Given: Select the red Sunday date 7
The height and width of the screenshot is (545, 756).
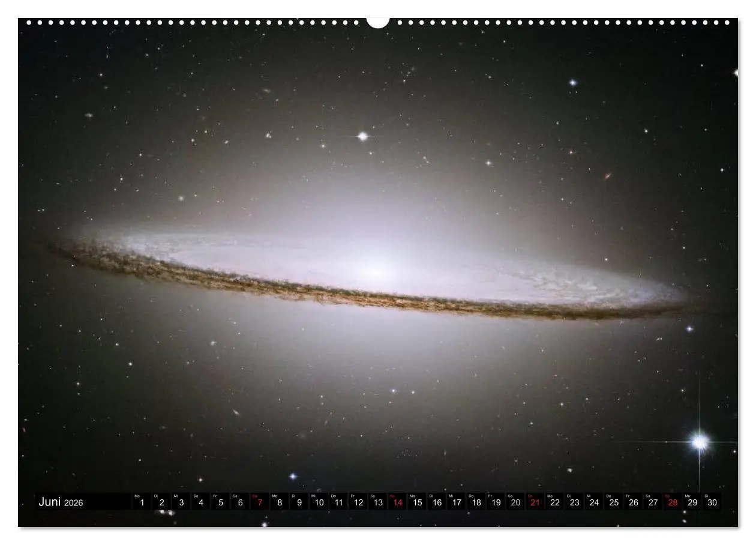Looking at the screenshot, I should pos(260,502).
